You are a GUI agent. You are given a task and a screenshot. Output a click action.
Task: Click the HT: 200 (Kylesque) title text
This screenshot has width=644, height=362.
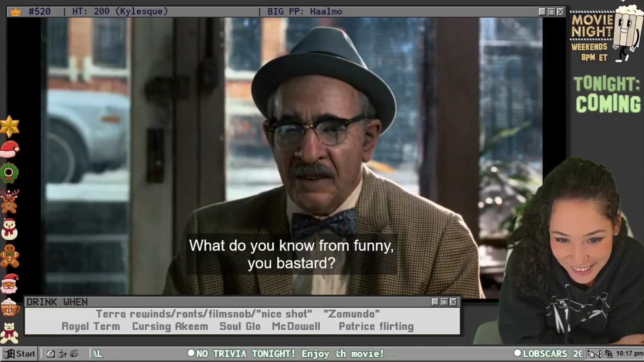tap(120, 11)
